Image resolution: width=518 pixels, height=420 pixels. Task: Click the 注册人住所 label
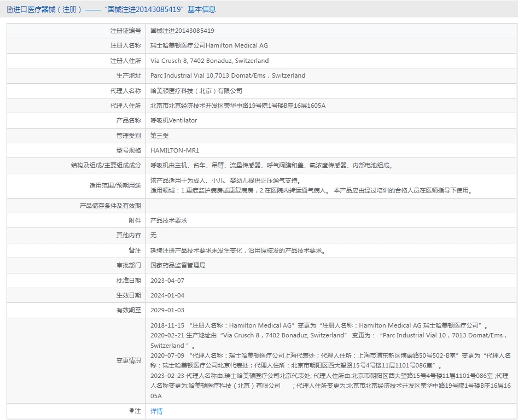point(126,61)
